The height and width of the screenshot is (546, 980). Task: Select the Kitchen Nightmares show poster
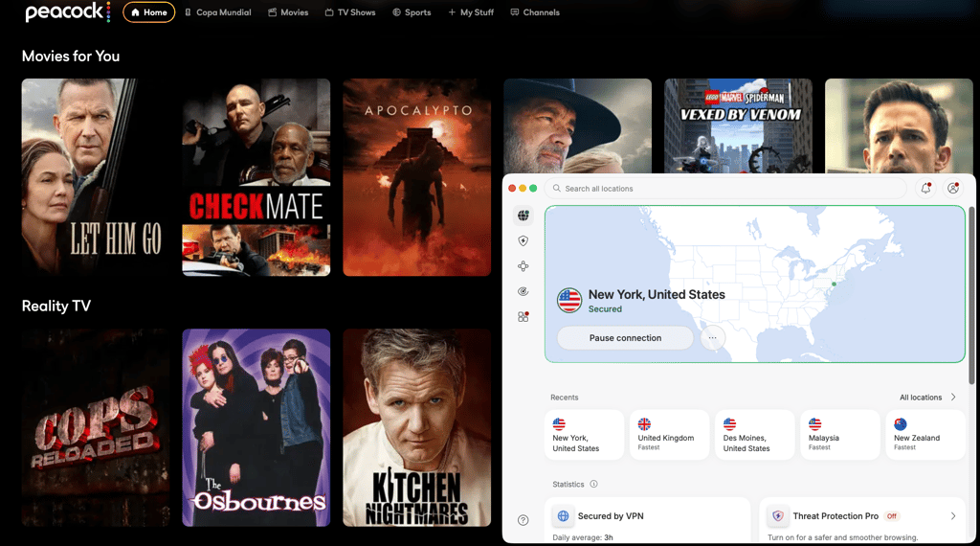(x=417, y=427)
